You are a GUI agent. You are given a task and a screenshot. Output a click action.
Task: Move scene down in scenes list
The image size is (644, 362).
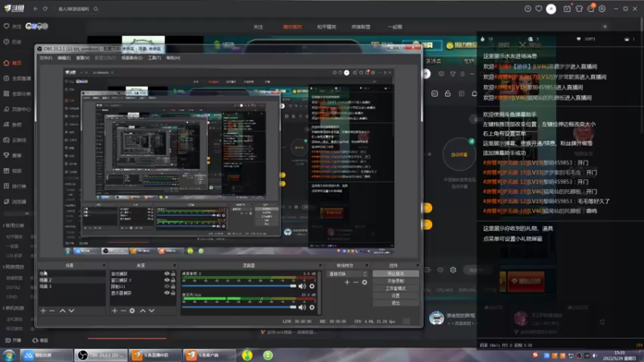(72, 311)
